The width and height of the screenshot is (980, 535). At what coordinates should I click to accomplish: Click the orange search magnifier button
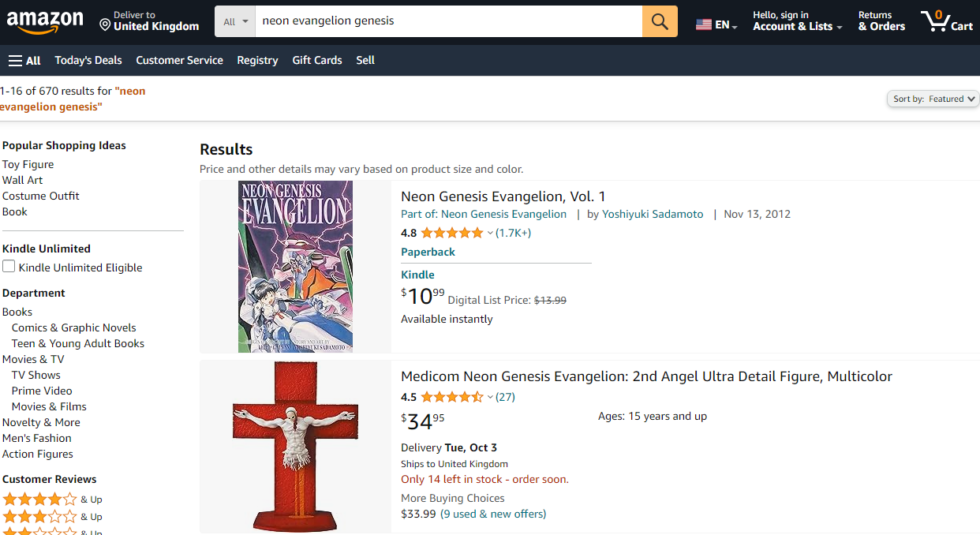[x=660, y=21]
